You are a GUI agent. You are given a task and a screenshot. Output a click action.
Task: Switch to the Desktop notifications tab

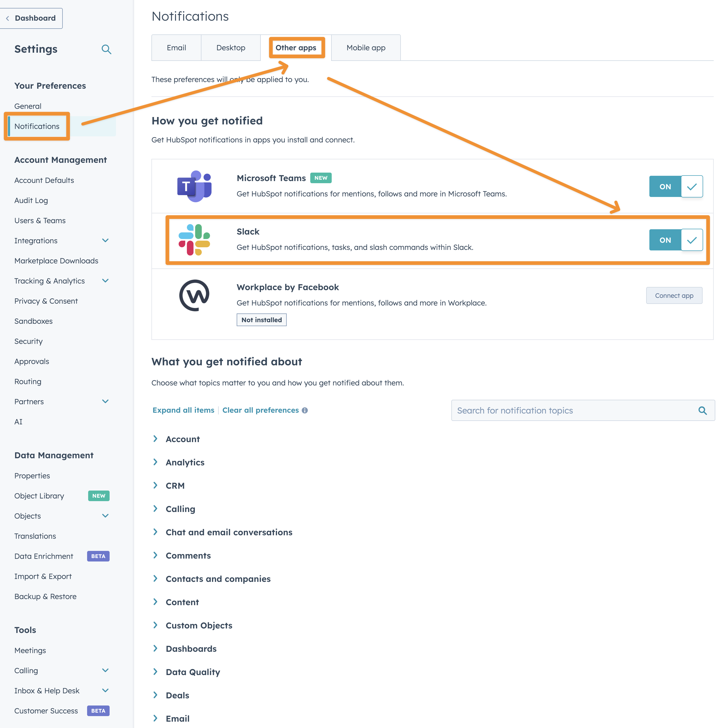[x=231, y=48]
